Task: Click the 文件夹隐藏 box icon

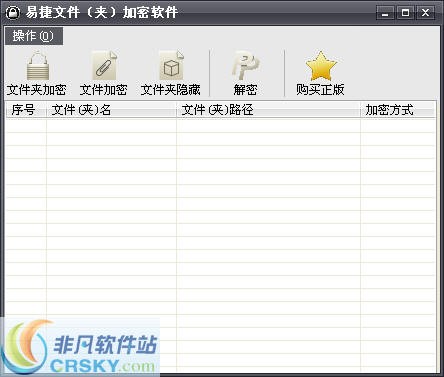Action: (171, 65)
